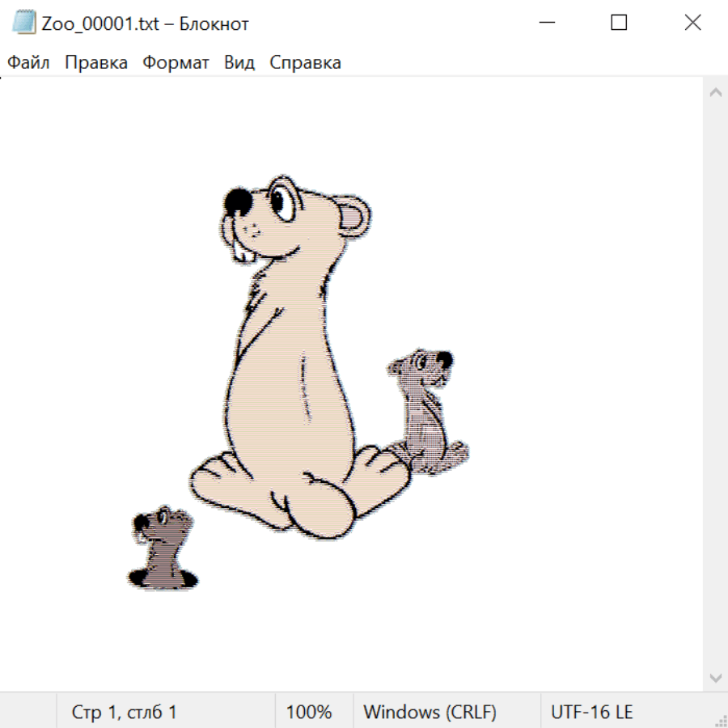This screenshot has height=728, width=728.
Task: Open the Справка menu
Action: pyautogui.click(x=305, y=63)
